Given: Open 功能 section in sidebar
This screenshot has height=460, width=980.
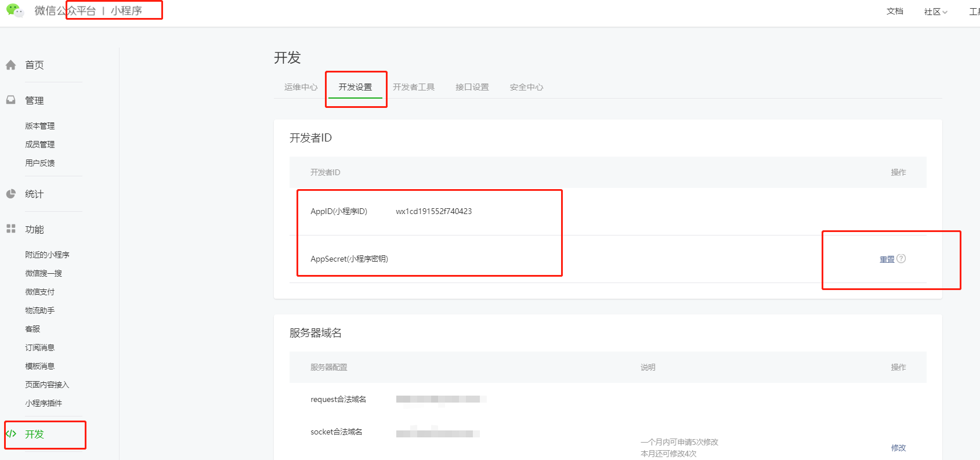Looking at the screenshot, I should tap(34, 229).
